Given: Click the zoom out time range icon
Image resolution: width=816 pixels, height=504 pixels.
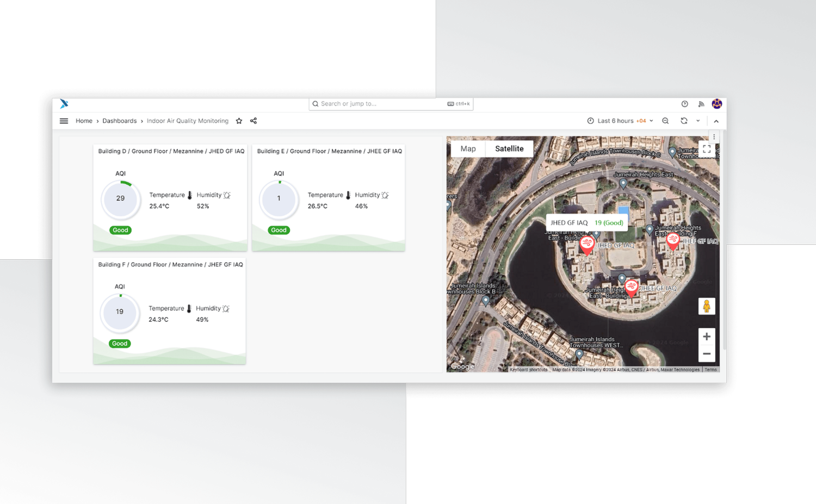Looking at the screenshot, I should click(665, 121).
